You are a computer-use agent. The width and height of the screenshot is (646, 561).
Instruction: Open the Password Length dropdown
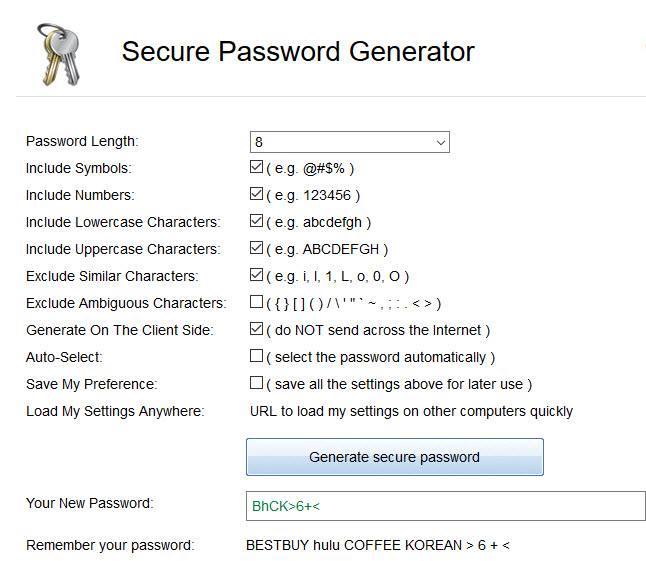tap(349, 142)
